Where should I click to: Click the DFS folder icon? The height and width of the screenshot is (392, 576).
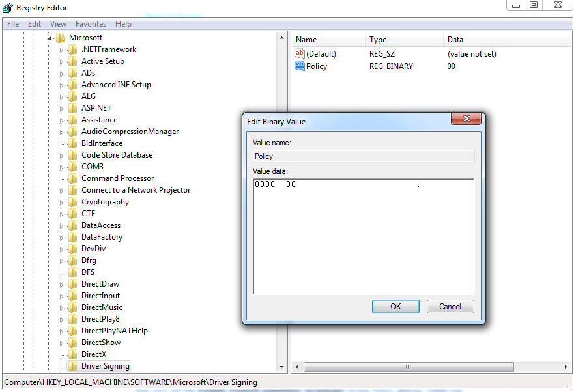[x=73, y=272]
